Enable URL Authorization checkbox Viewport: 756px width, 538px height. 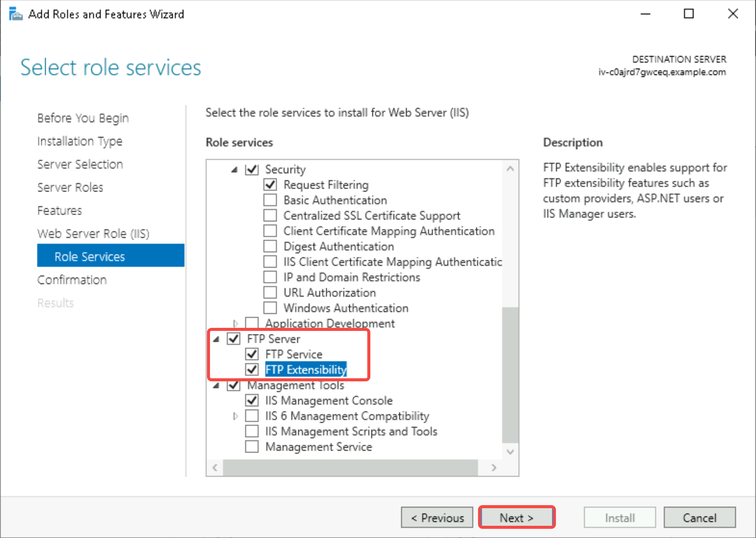pyautogui.click(x=270, y=293)
